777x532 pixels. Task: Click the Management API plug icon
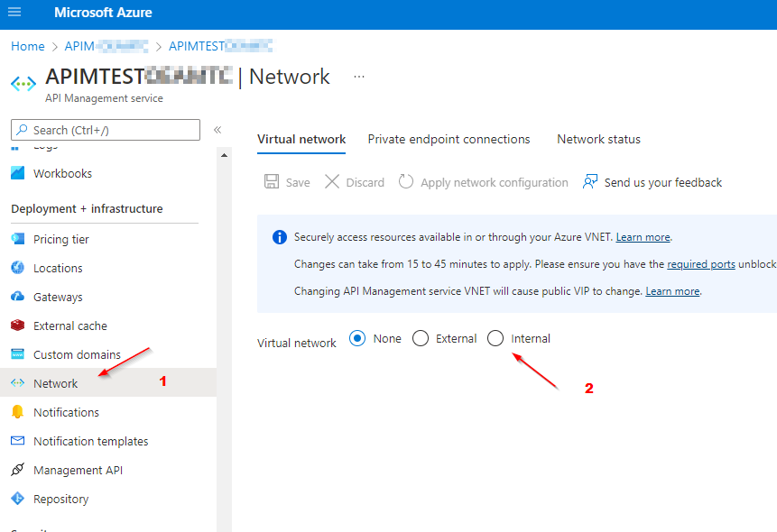[17, 469]
